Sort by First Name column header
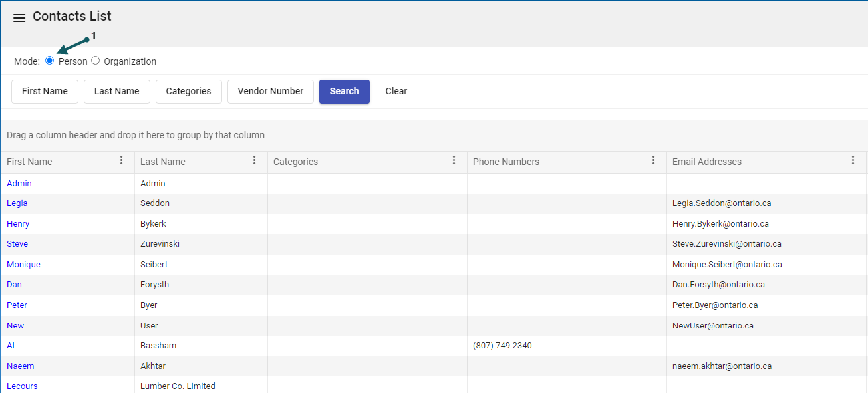The image size is (868, 393). pyautogui.click(x=29, y=162)
